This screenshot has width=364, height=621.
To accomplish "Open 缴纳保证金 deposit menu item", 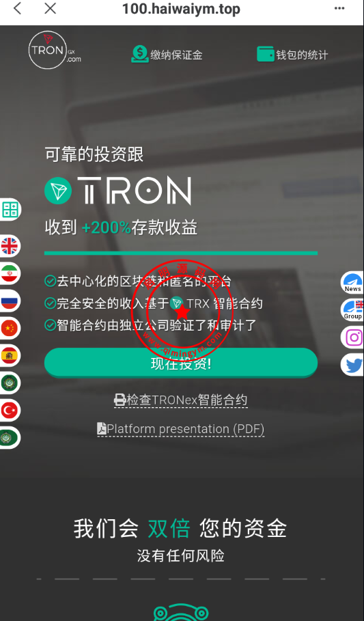I will (x=167, y=54).
